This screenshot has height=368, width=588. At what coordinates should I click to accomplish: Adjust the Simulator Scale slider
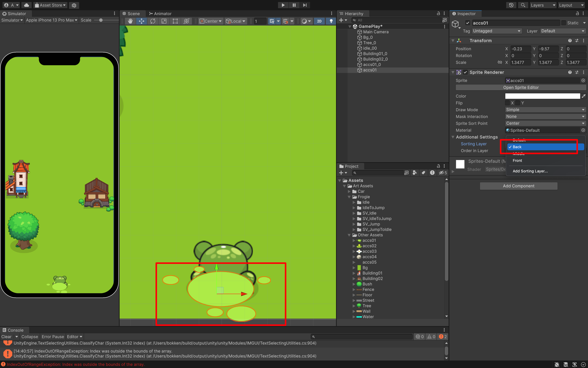pos(101,20)
